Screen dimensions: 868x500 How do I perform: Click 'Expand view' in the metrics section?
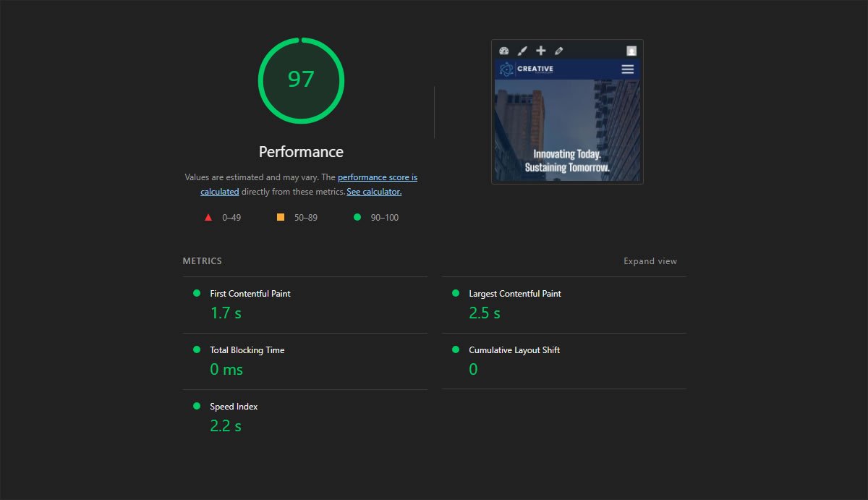click(650, 261)
